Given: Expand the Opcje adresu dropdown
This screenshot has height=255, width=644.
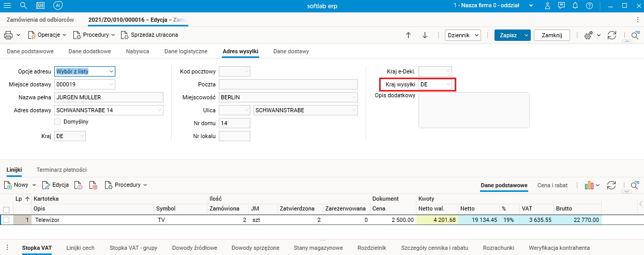Looking at the screenshot, I should 111,71.
